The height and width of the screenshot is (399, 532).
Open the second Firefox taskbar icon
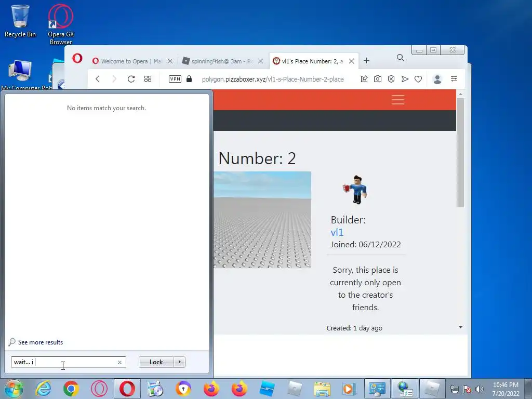(x=239, y=389)
